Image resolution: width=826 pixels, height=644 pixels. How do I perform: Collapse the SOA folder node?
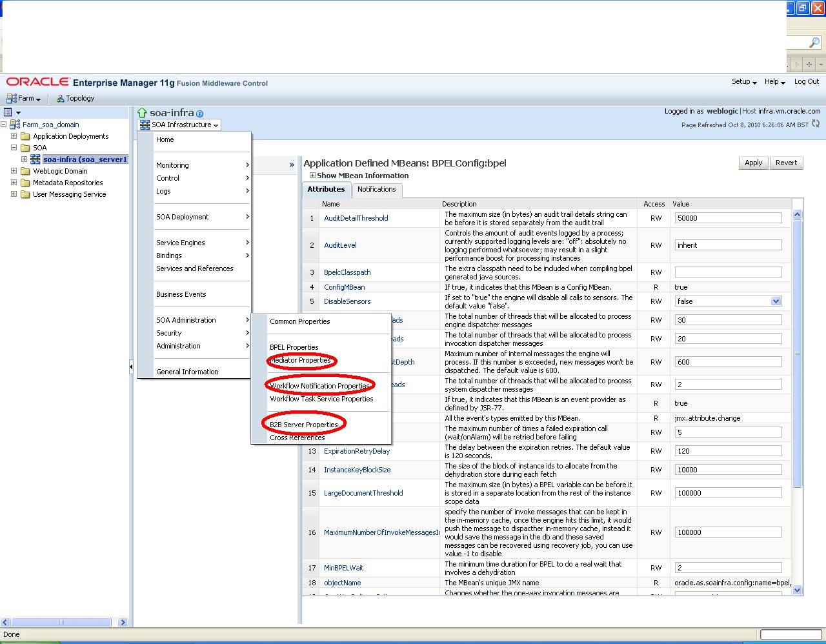(x=14, y=148)
